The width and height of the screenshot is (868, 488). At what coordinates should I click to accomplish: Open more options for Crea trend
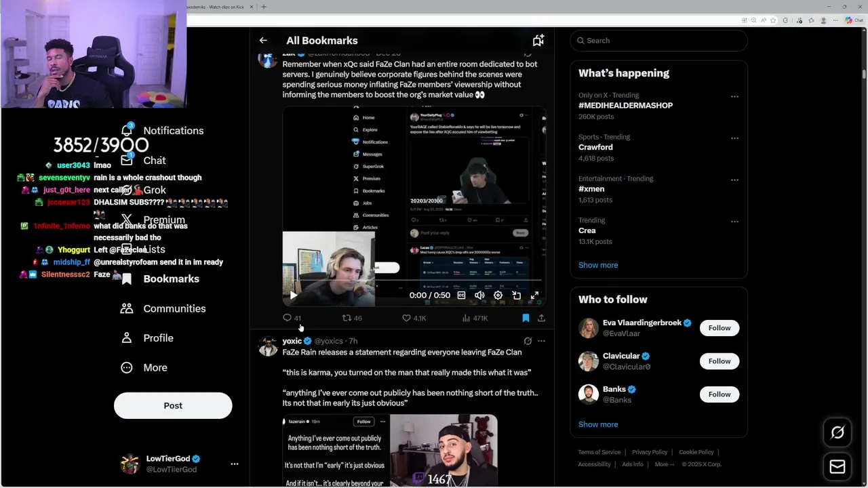coord(734,222)
